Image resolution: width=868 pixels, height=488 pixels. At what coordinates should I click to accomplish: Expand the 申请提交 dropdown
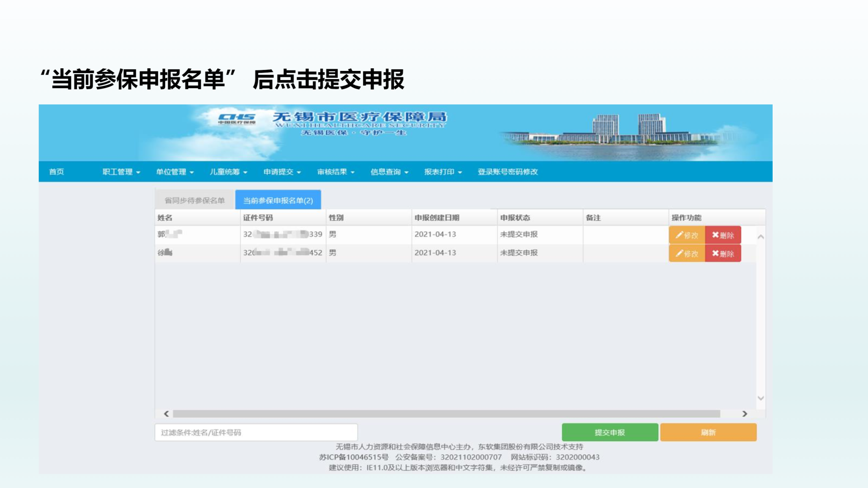(282, 172)
